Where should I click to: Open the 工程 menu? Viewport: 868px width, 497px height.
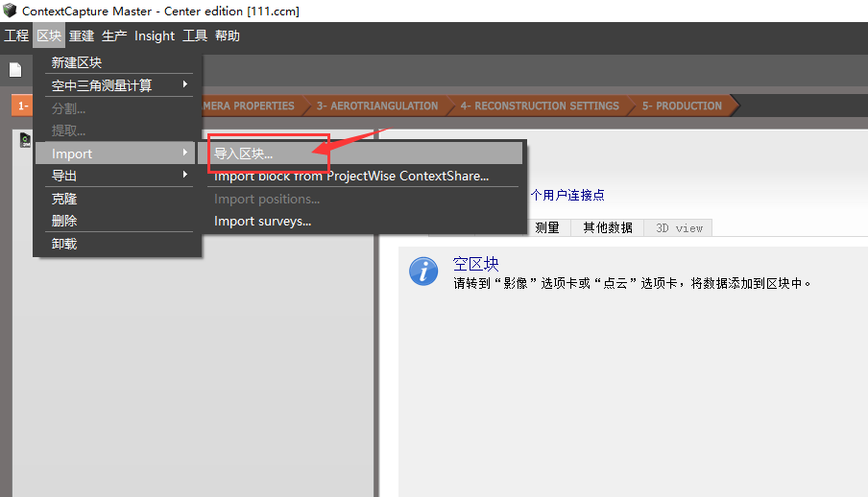coord(16,35)
